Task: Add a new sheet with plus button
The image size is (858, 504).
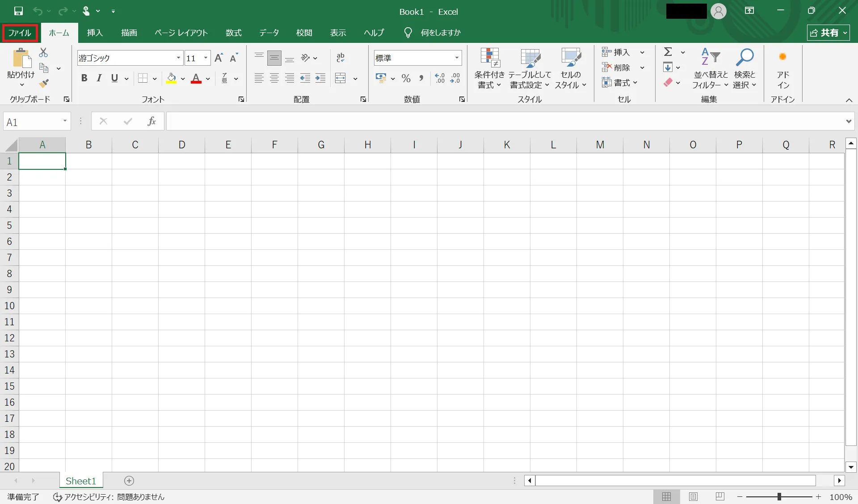Action: (129, 481)
